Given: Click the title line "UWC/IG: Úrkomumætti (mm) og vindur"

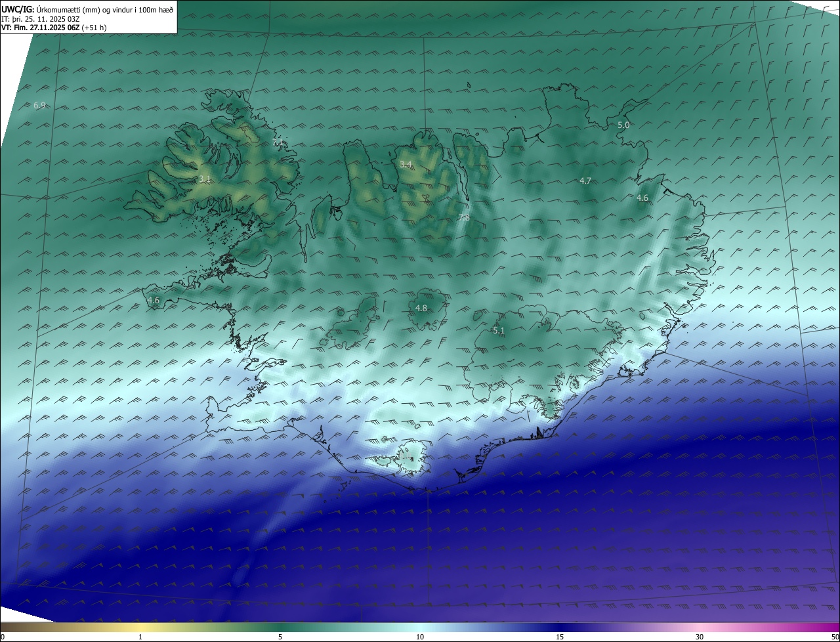Looking at the screenshot, I should [x=87, y=9].
